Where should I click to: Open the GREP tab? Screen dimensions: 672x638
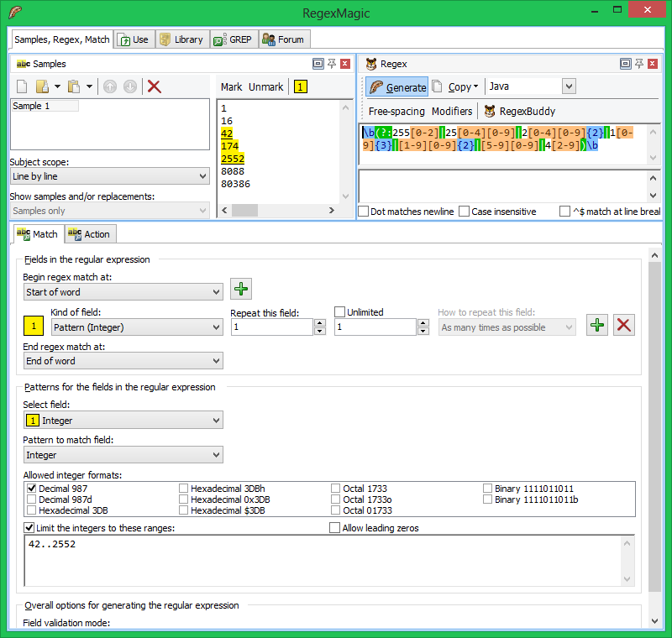point(234,39)
